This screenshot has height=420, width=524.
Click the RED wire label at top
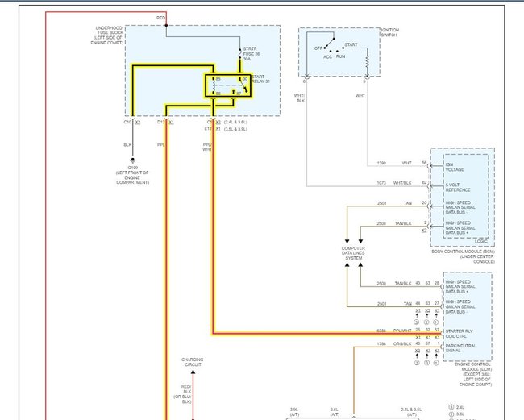point(161,17)
